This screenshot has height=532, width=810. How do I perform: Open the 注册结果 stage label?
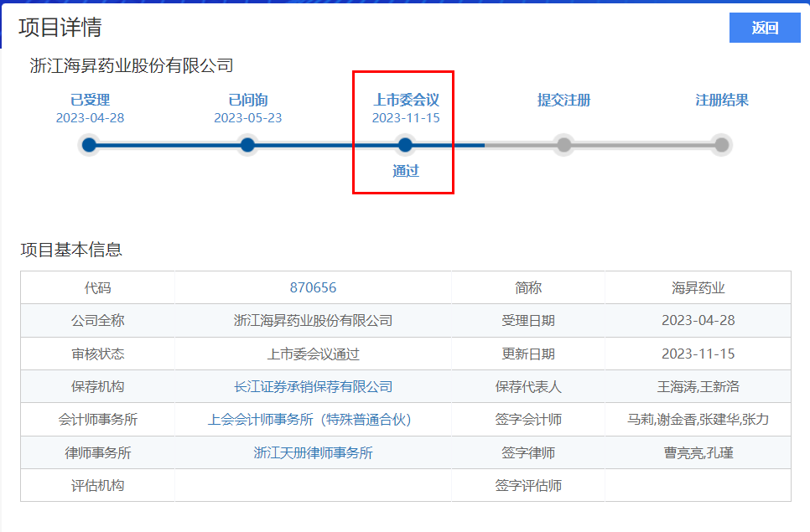[x=721, y=101]
